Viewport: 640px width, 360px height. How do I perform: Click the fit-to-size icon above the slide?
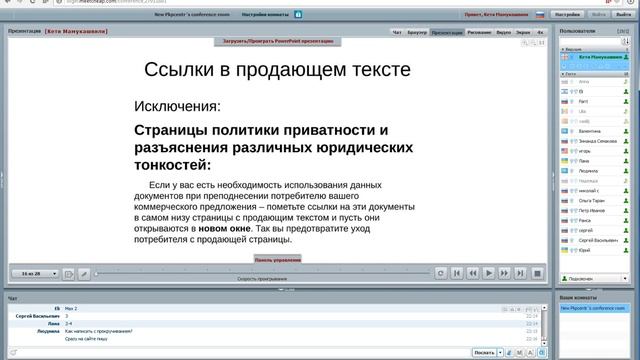coord(542,42)
